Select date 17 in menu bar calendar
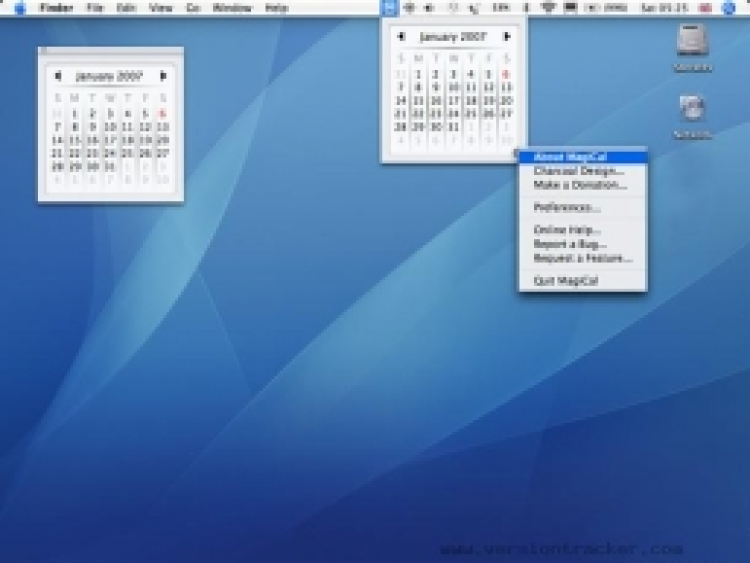 [x=453, y=100]
